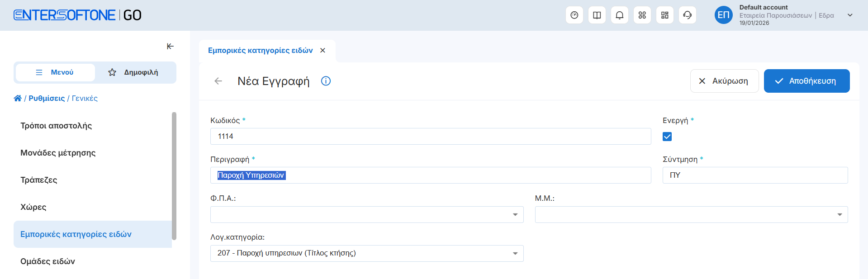Click the Αποθήκευση button
The height and width of the screenshot is (279, 868).
pos(806,81)
